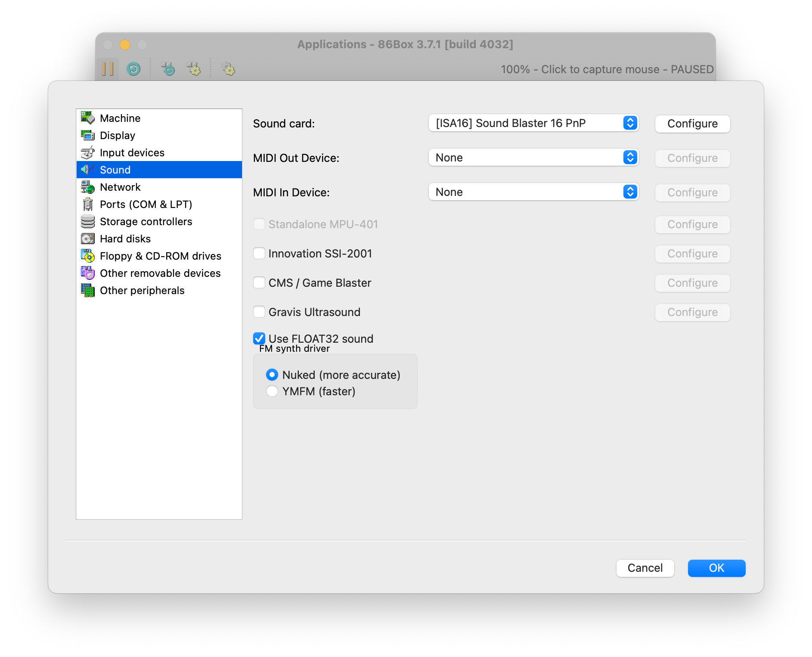
Task: Open the MIDI Out Device dropdown
Action: click(x=533, y=158)
